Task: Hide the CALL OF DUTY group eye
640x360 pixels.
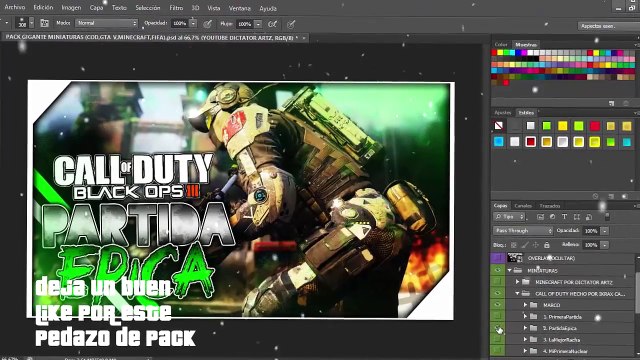Action: pos(498,293)
